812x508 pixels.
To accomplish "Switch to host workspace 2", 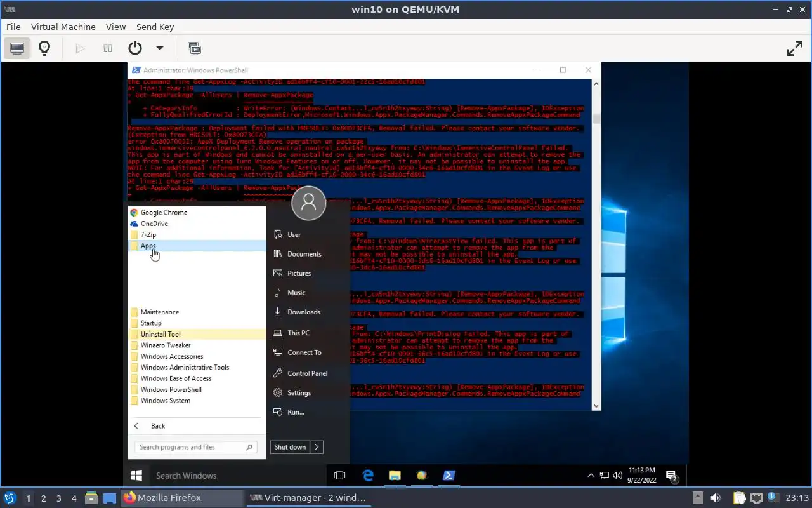I will 44,498.
